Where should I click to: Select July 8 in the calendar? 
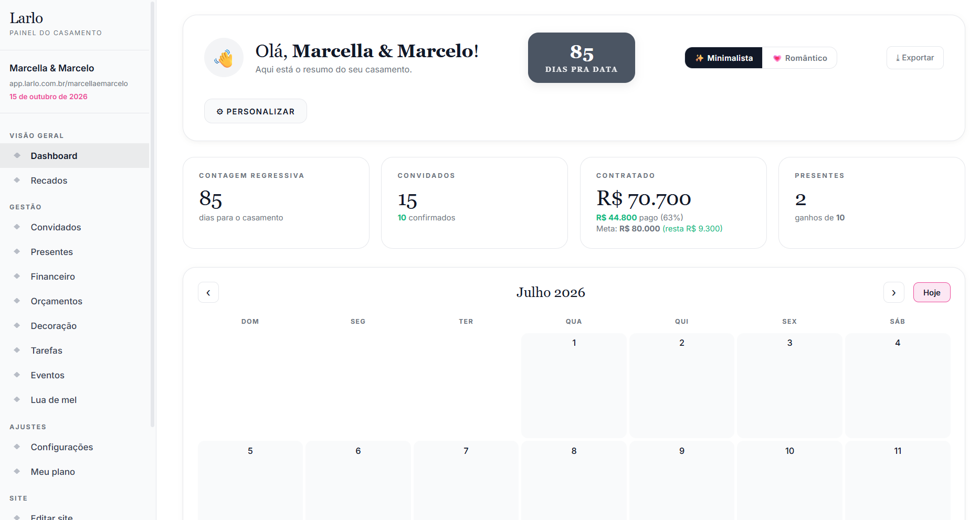pyautogui.click(x=574, y=480)
